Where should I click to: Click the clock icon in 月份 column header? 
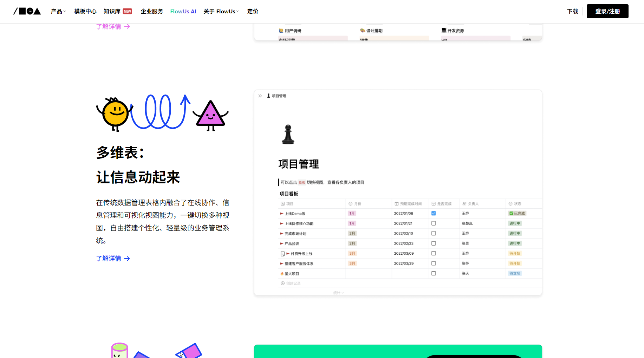tap(350, 203)
